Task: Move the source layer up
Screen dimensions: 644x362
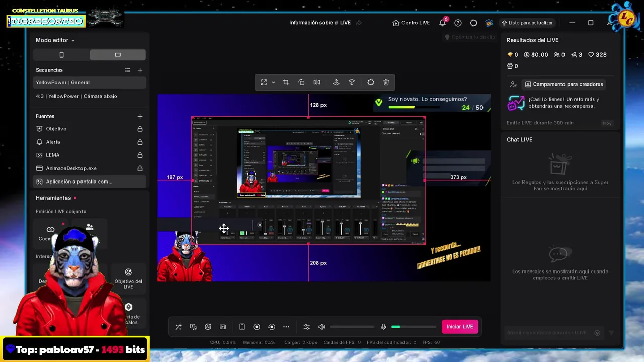Action: [336, 82]
